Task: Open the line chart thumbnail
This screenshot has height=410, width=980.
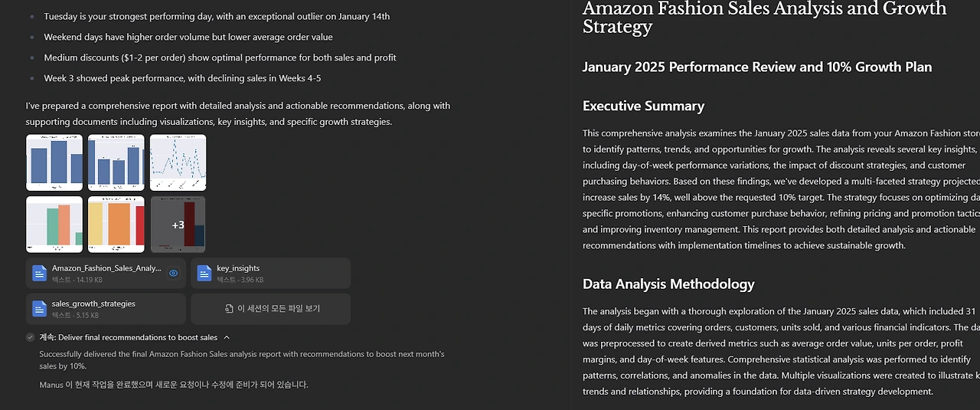Action: 178,162
